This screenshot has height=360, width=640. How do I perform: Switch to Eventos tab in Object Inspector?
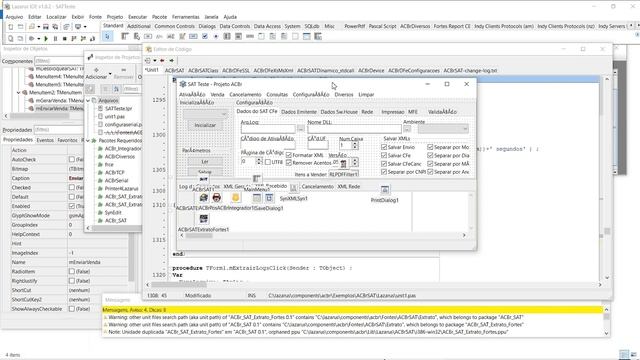click(45, 140)
